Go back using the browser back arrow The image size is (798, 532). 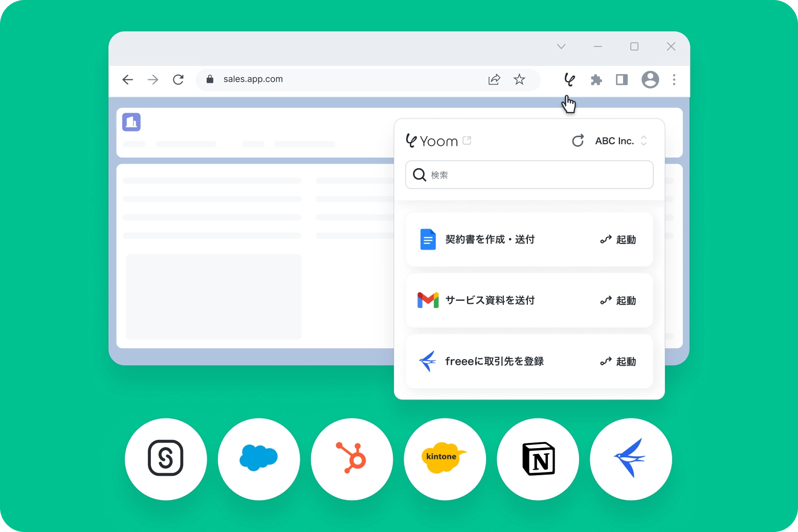(128, 79)
